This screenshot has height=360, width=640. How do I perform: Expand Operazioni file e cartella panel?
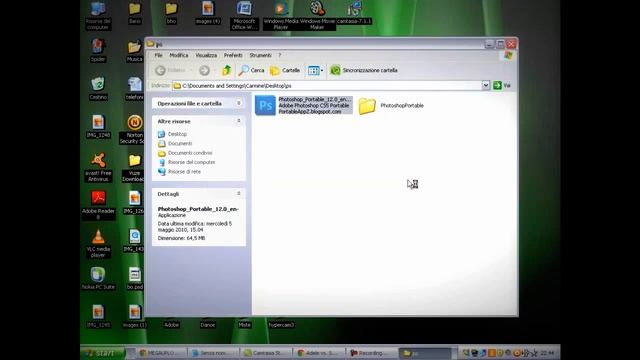click(x=239, y=103)
